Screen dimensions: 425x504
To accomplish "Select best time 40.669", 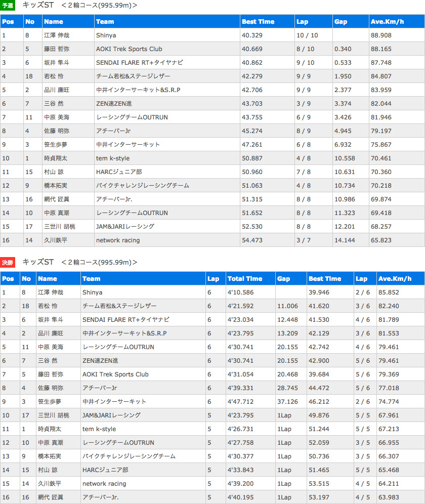I will [x=252, y=49].
